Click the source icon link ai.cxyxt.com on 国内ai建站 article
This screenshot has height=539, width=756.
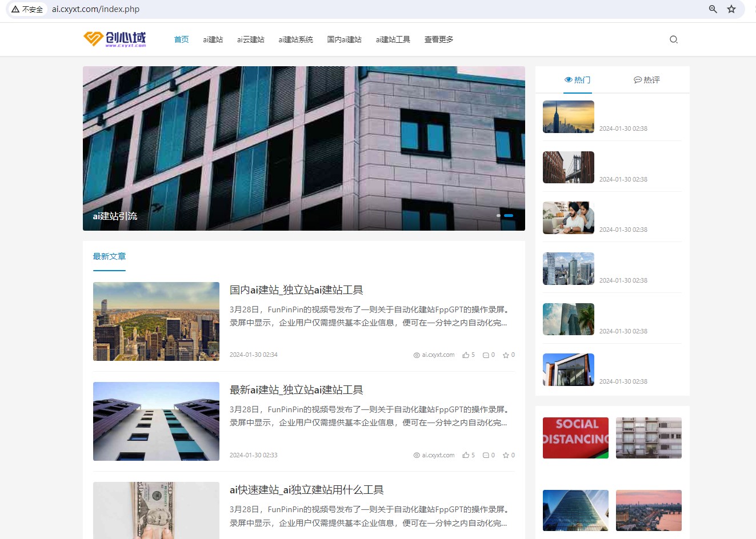pyautogui.click(x=434, y=355)
